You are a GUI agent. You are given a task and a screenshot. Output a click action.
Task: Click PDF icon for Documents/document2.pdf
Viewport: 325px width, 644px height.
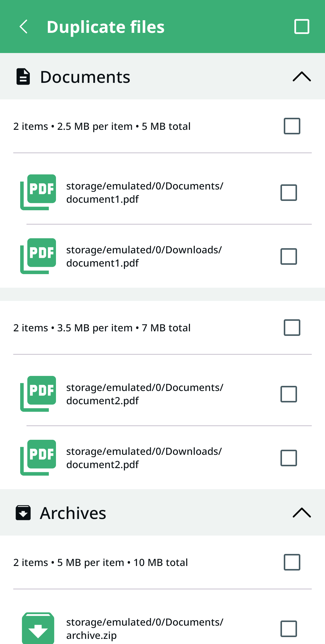(x=38, y=394)
